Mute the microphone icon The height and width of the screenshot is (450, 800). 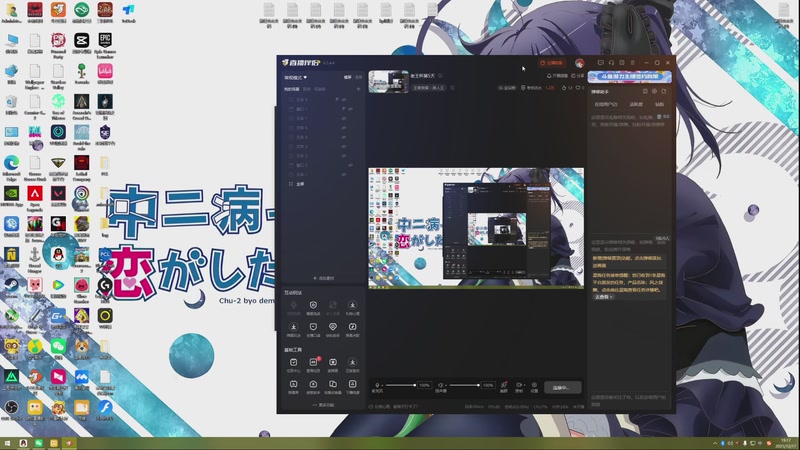[x=377, y=385]
